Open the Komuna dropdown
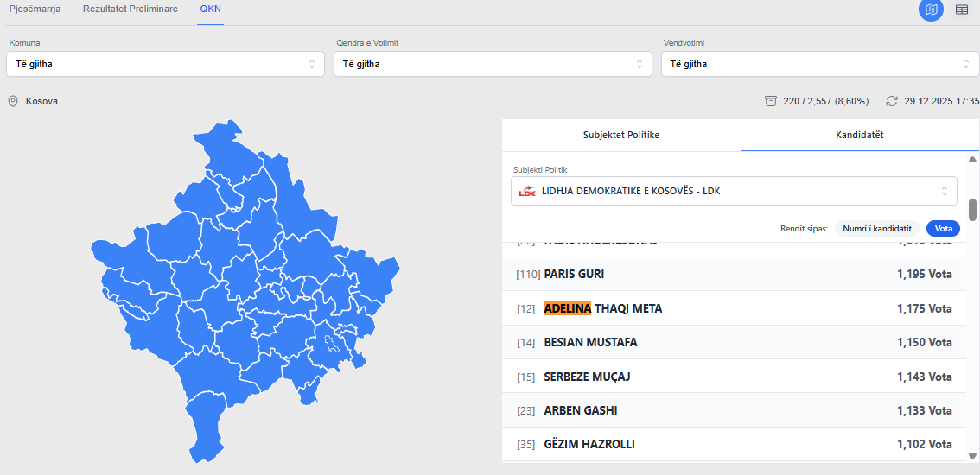Viewport: 980px width, 475px height. pos(164,64)
